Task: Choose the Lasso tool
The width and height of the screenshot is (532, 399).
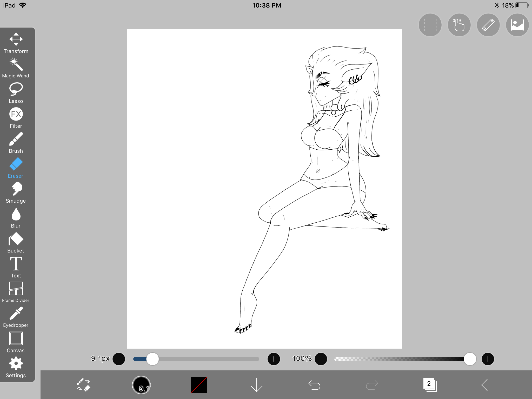Action: pos(16,93)
